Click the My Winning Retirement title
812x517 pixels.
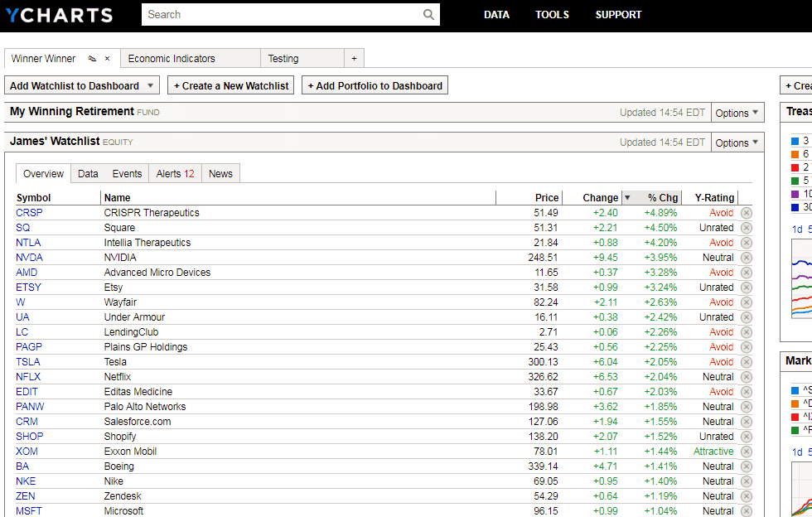[72, 111]
